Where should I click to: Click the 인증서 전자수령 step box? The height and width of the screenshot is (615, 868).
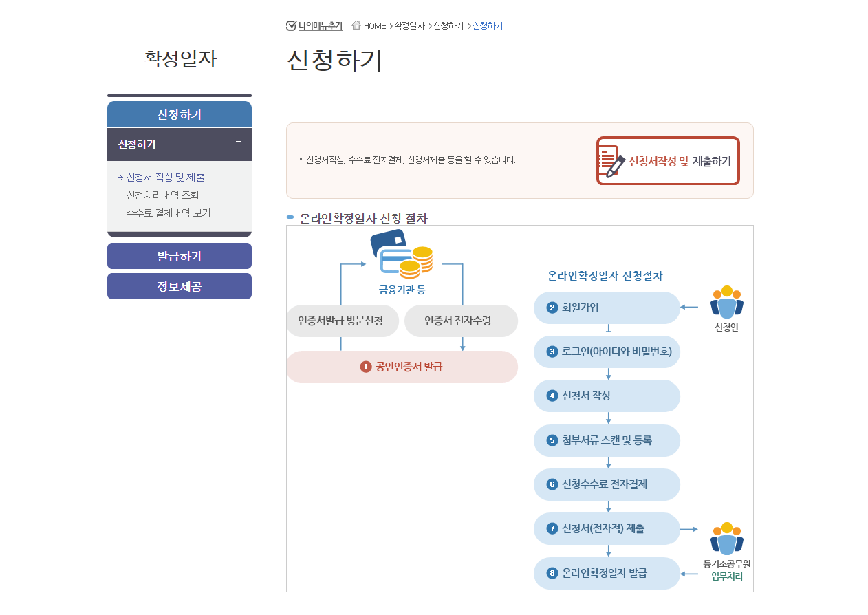point(461,321)
